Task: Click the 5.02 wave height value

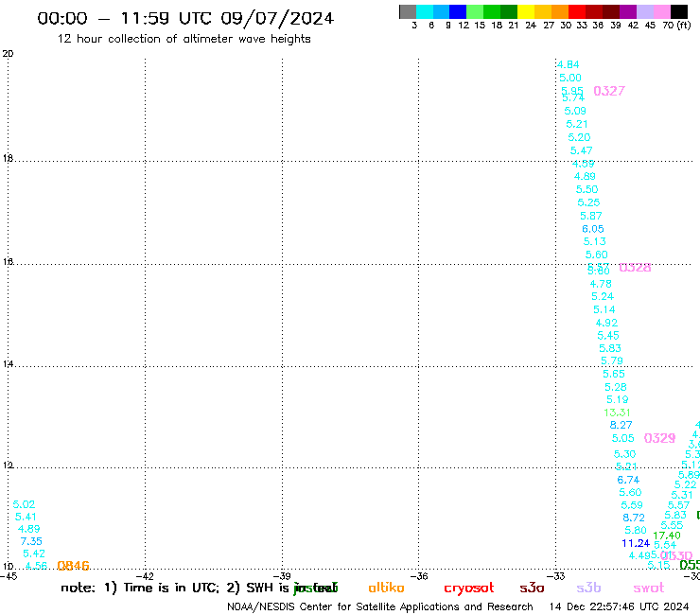Action: [x=24, y=504]
